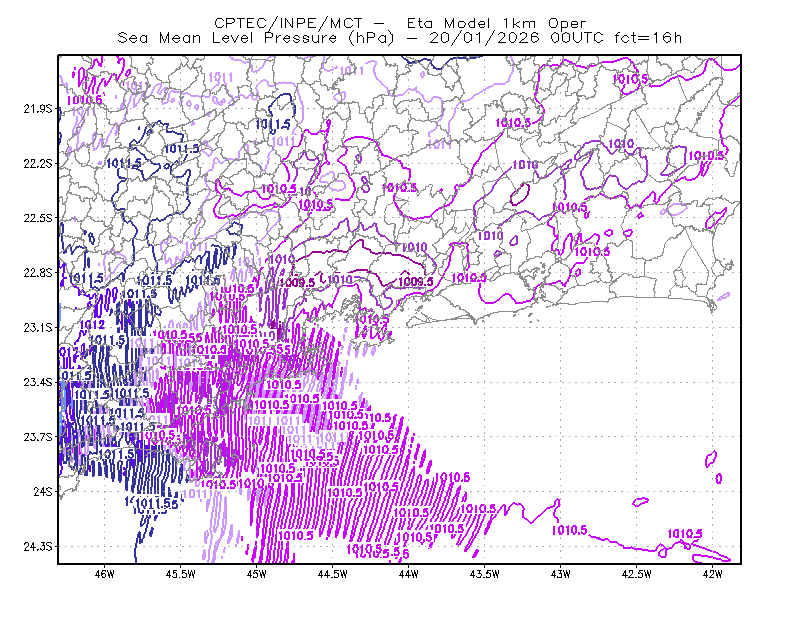The image size is (800, 618).
Task: Click the 44.5W longitude axis label
Action: (333, 574)
